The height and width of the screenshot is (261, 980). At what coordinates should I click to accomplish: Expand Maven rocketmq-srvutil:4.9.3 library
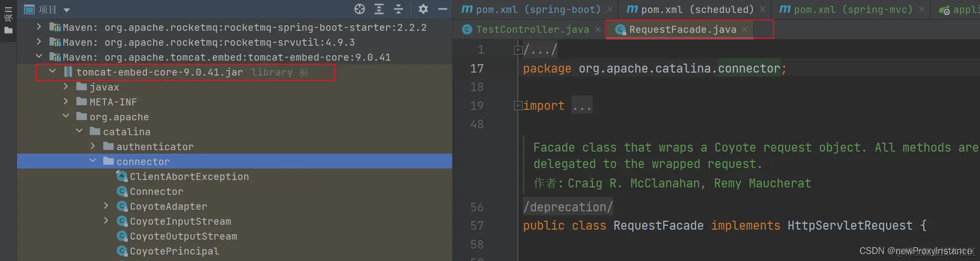pyautogui.click(x=39, y=42)
